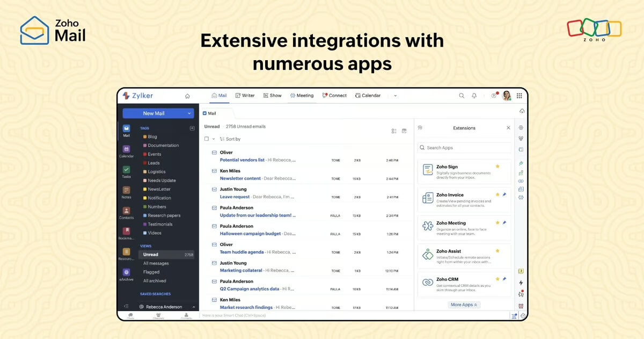Toggle favorite star on Zoho Meeting
This screenshot has width=644, height=339.
[497, 222]
